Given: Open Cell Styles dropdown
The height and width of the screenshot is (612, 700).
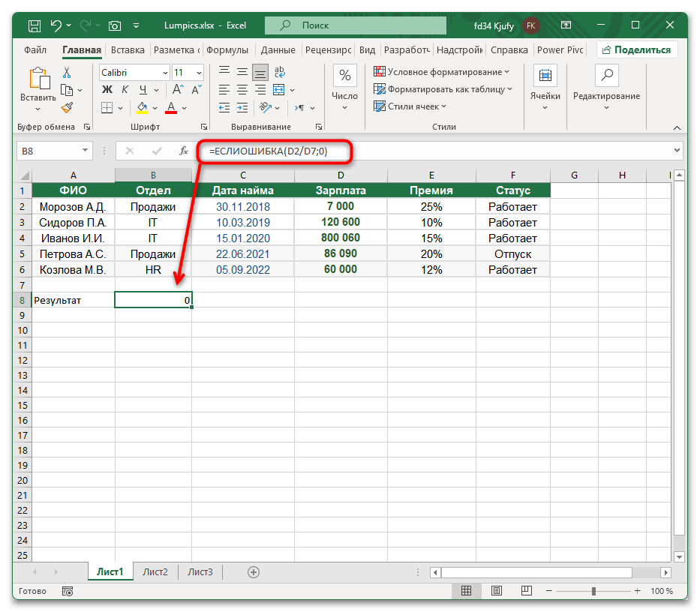Looking at the screenshot, I should [410, 106].
